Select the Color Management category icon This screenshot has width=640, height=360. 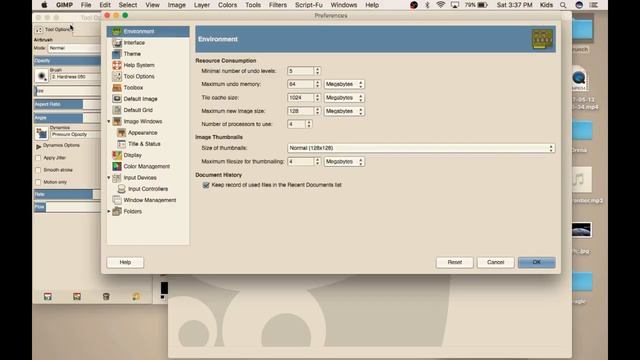coord(117,166)
